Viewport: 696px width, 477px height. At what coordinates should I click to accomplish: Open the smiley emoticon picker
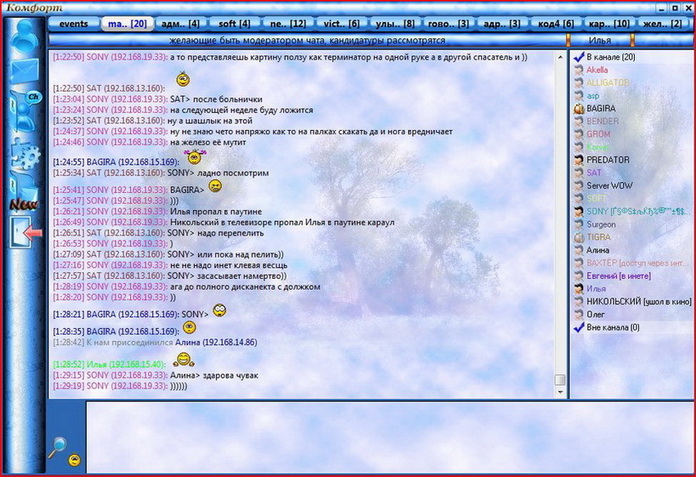pyautogui.click(x=75, y=460)
